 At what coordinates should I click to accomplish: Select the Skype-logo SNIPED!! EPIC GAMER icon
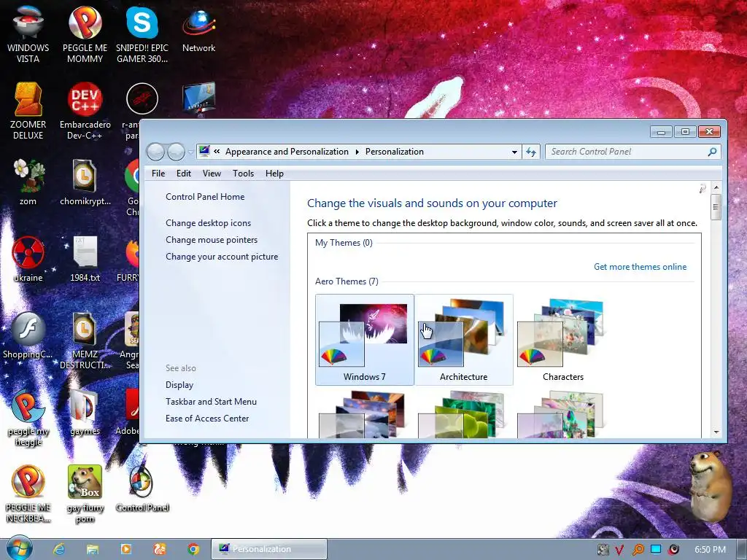click(x=142, y=34)
